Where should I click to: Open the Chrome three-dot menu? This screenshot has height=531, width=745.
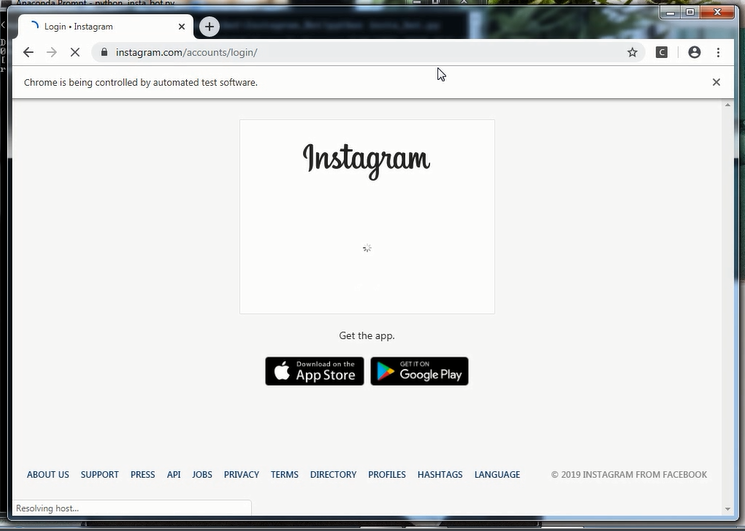click(718, 52)
